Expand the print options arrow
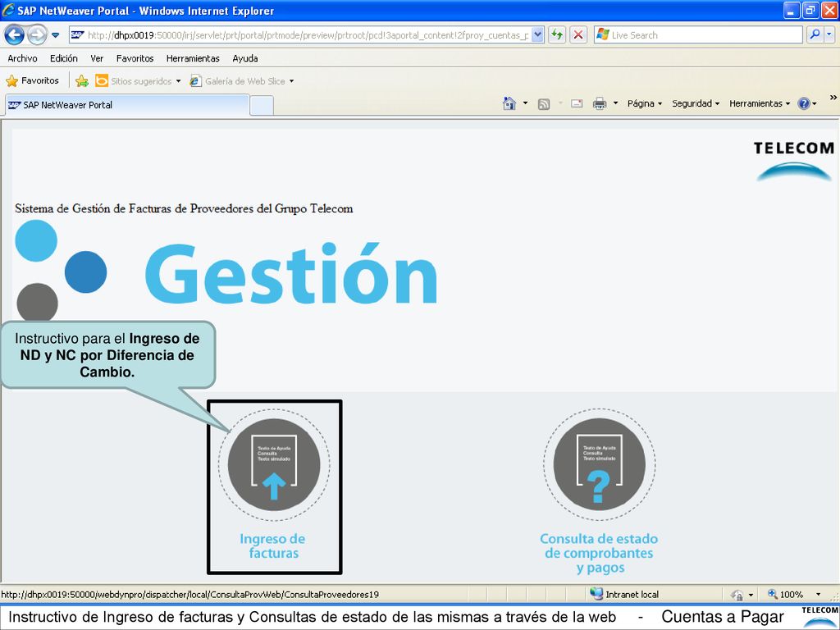Image resolution: width=840 pixels, height=630 pixels. [615, 103]
